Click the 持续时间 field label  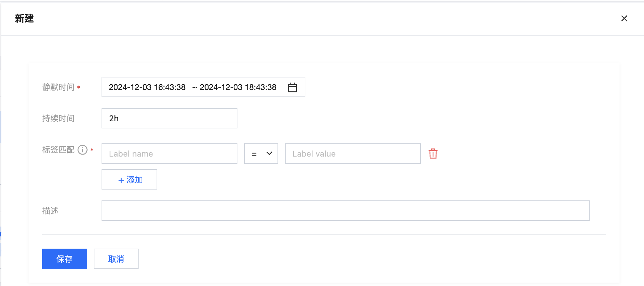coord(58,119)
